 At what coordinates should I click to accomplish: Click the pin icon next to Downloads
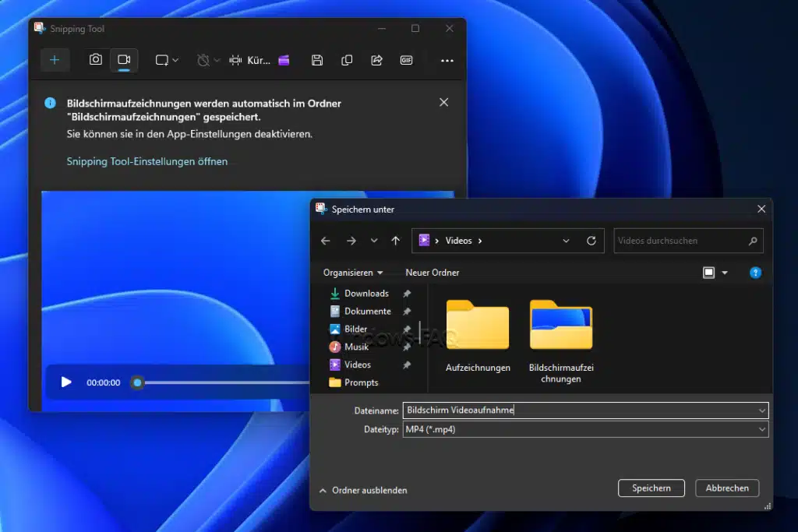pyautogui.click(x=407, y=294)
